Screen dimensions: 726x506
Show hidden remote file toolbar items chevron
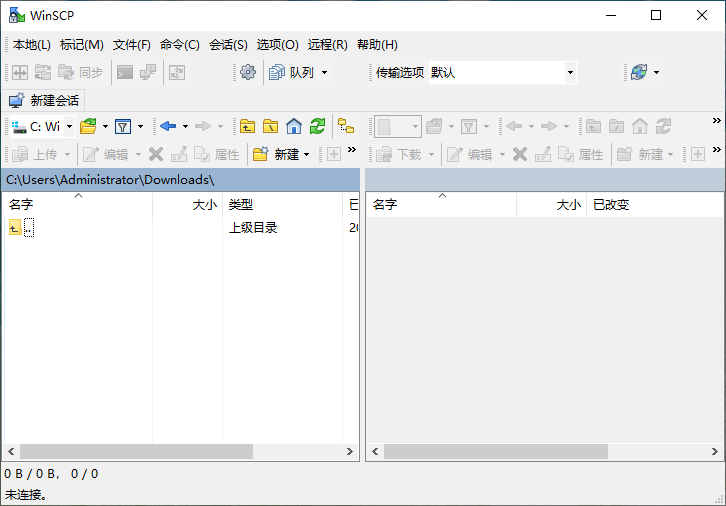coord(717,149)
